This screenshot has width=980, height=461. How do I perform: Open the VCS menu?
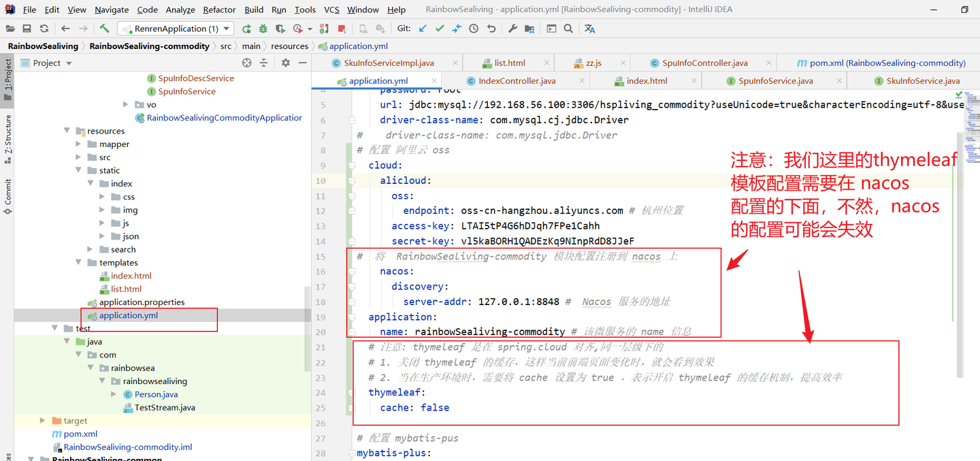(333, 10)
